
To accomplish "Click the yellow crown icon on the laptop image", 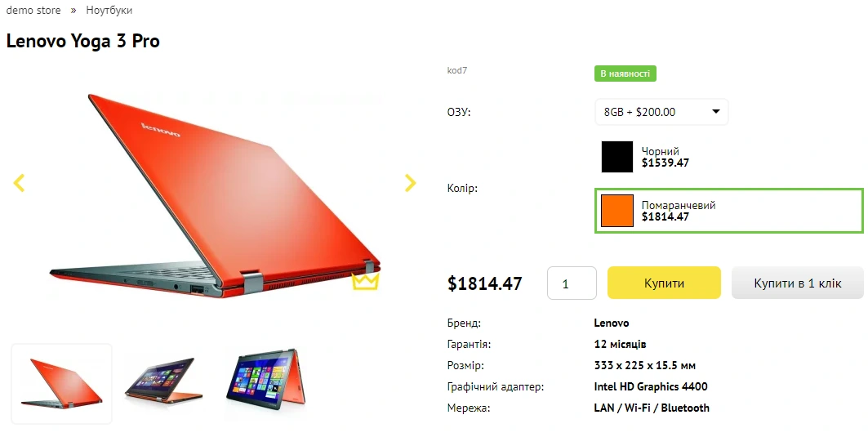I will (x=365, y=281).
